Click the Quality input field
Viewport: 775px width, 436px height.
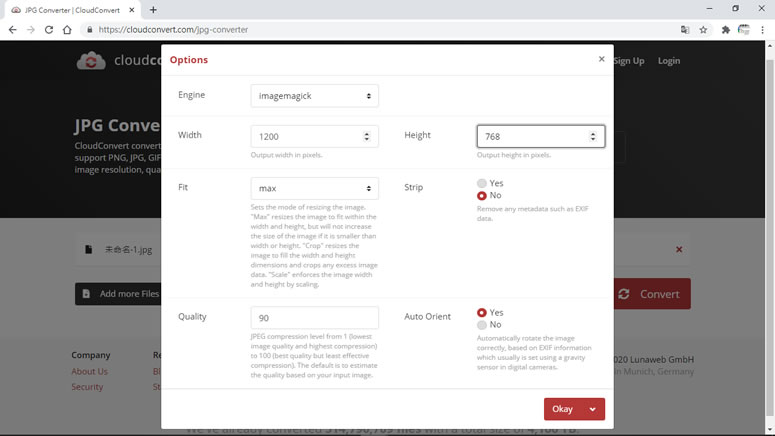pyautogui.click(x=314, y=318)
